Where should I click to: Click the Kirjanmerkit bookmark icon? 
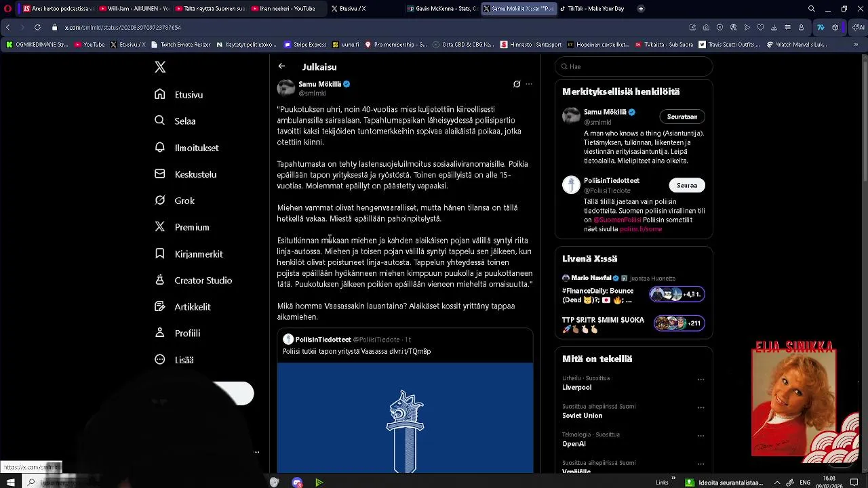point(160,253)
